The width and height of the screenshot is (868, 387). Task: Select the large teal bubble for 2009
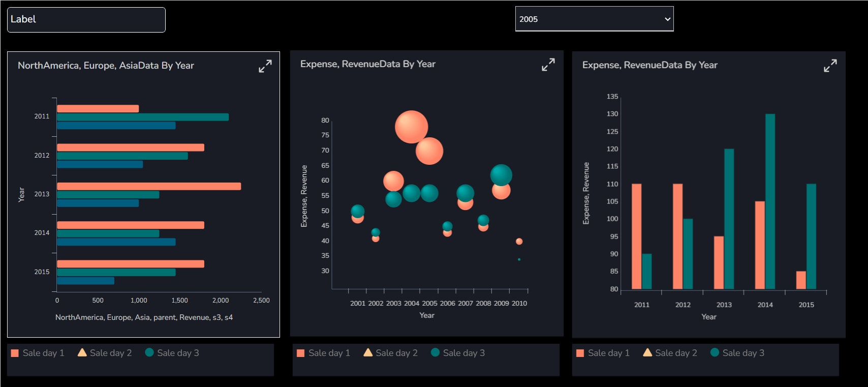tap(501, 175)
